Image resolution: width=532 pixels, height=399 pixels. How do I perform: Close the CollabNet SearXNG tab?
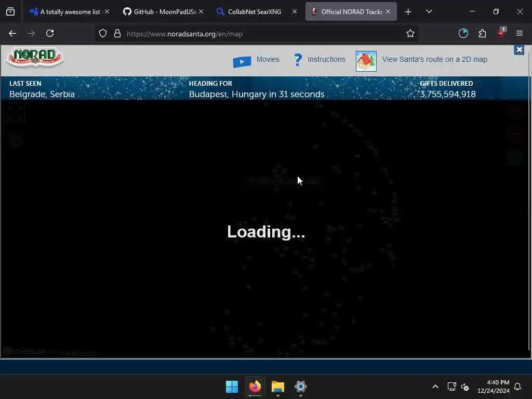295,11
